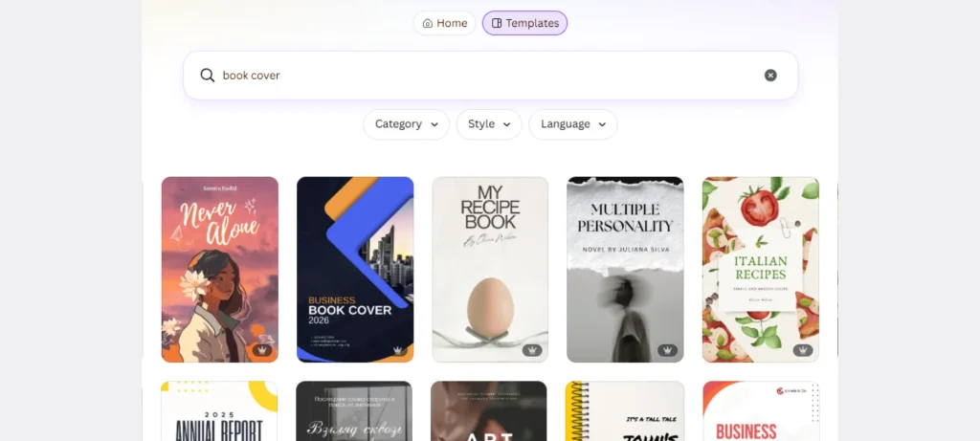Open the Language filter dropdown
The height and width of the screenshot is (441, 980).
click(573, 124)
